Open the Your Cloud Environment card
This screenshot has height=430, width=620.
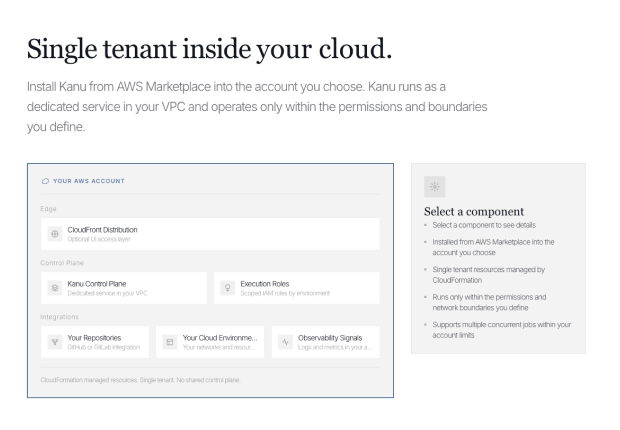[x=210, y=342]
